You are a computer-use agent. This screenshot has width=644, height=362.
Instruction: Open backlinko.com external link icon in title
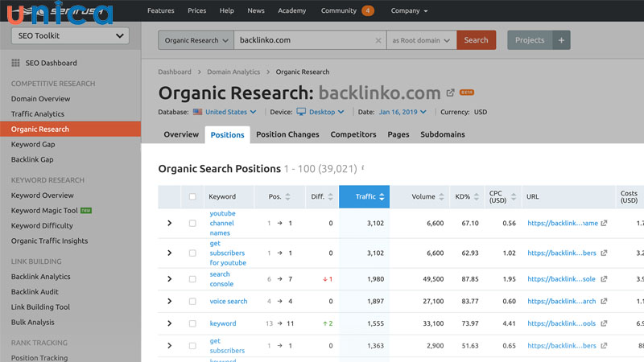451,93
